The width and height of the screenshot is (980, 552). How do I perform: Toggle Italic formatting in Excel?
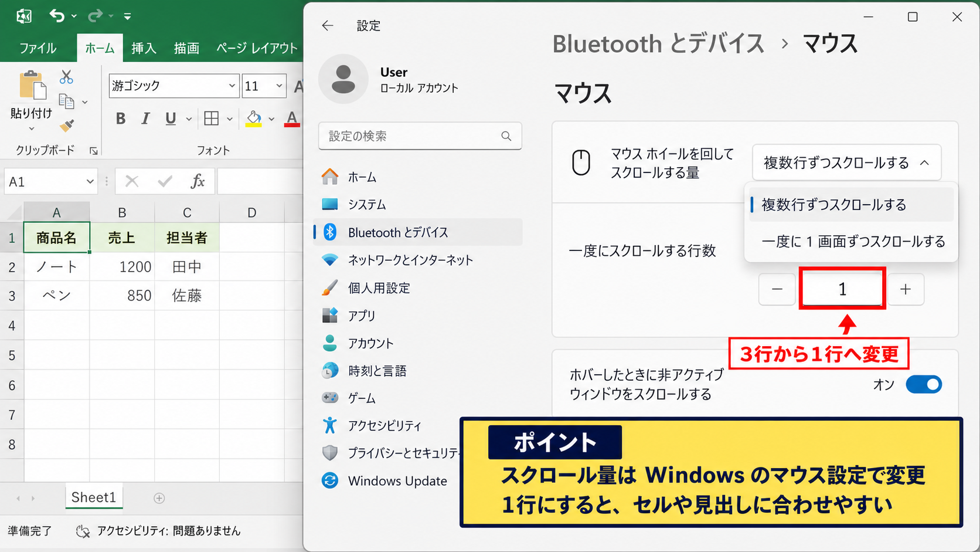(x=145, y=118)
